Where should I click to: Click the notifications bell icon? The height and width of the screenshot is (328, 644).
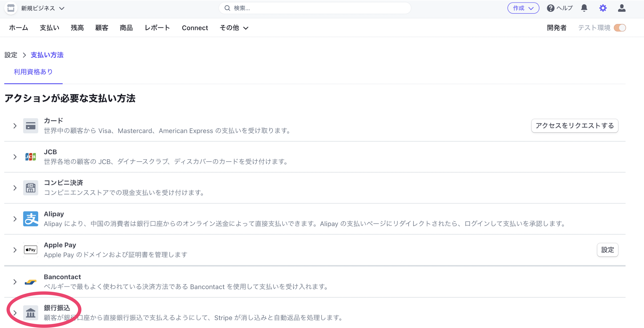pos(584,8)
